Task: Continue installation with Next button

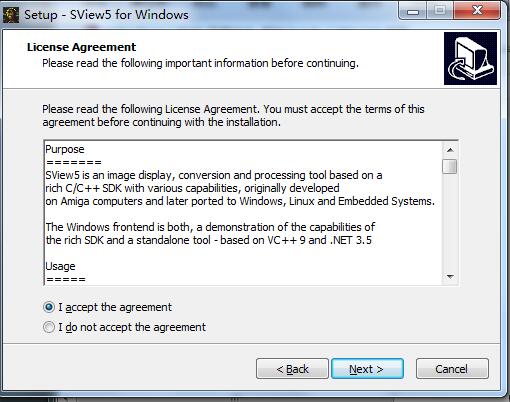Action: [x=367, y=369]
